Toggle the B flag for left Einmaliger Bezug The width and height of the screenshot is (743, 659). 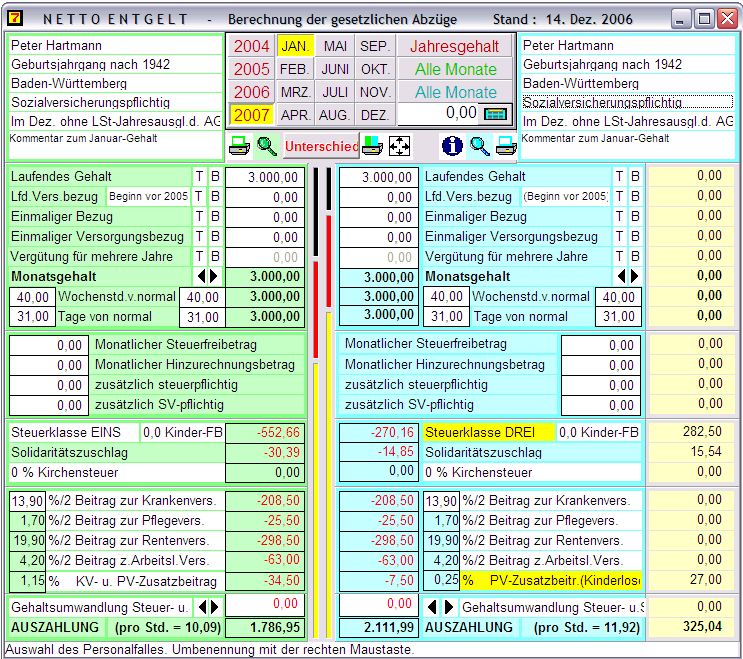[214, 217]
